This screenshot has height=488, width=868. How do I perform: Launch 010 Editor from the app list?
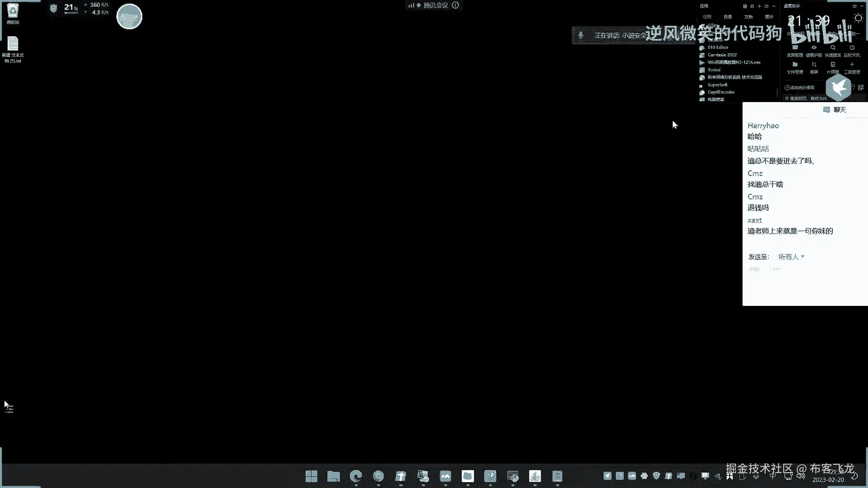718,47
